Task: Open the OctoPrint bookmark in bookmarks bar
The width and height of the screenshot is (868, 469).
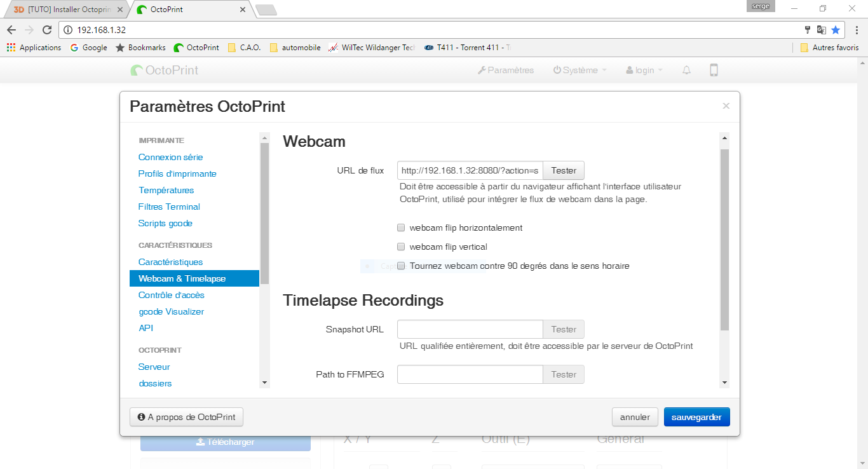Action: point(196,48)
